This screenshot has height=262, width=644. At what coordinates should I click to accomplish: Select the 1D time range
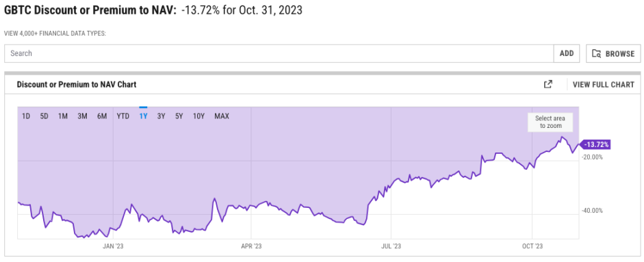point(26,116)
